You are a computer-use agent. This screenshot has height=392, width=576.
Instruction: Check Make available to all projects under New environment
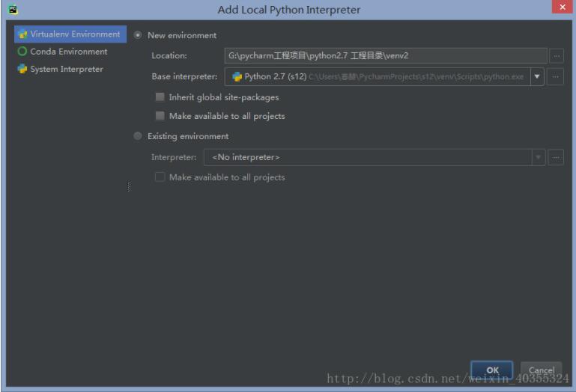click(160, 116)
